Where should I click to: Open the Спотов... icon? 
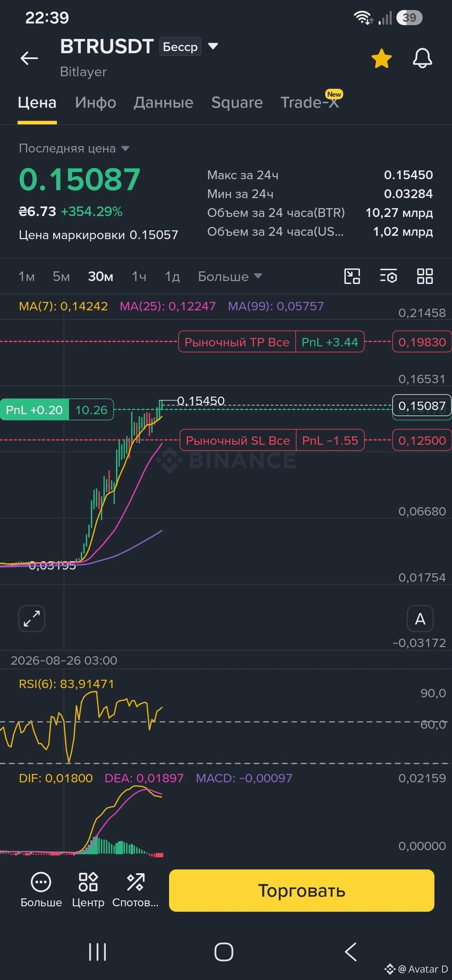click(x=135, y=890)
